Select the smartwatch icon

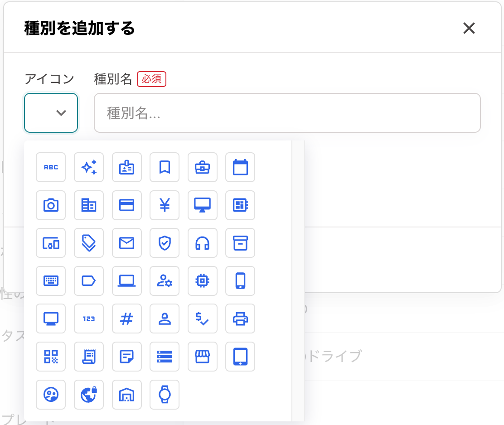tap(165, 395)
